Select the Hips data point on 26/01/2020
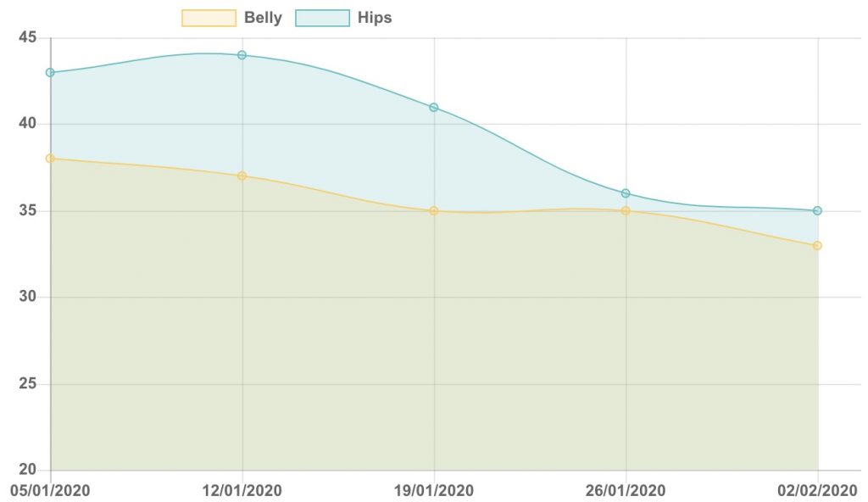 click(x=626, y=193)
